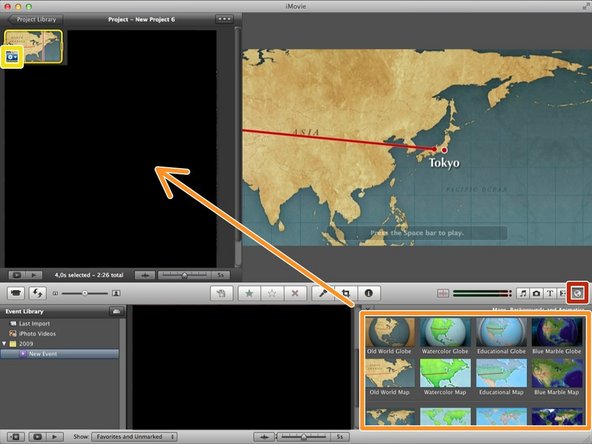
Task: Open the project options button with three dots
Action: tap(224, 19)
